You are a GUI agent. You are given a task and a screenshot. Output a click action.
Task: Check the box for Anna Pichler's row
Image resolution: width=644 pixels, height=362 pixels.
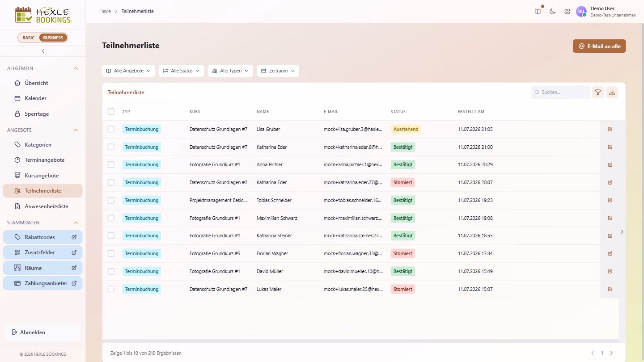coord(111,164)
